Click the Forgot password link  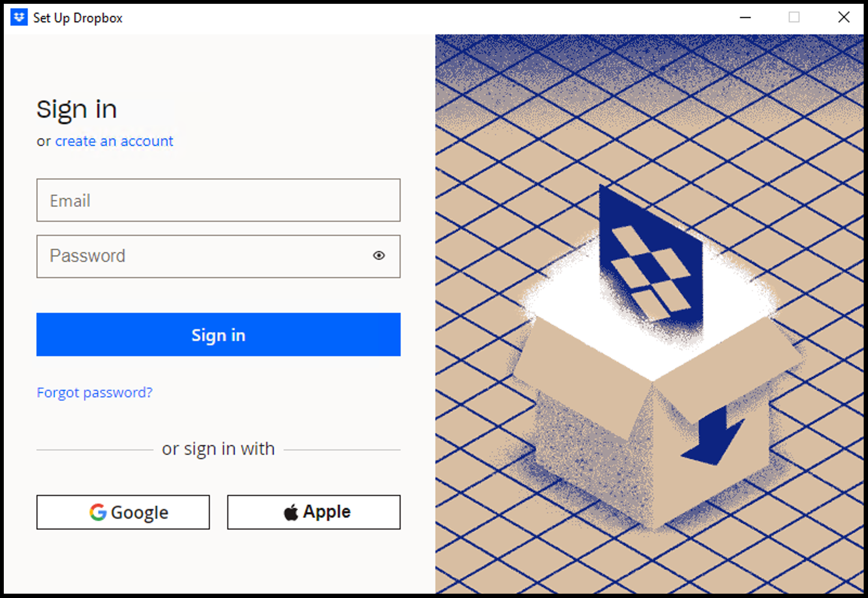(94, 392)
